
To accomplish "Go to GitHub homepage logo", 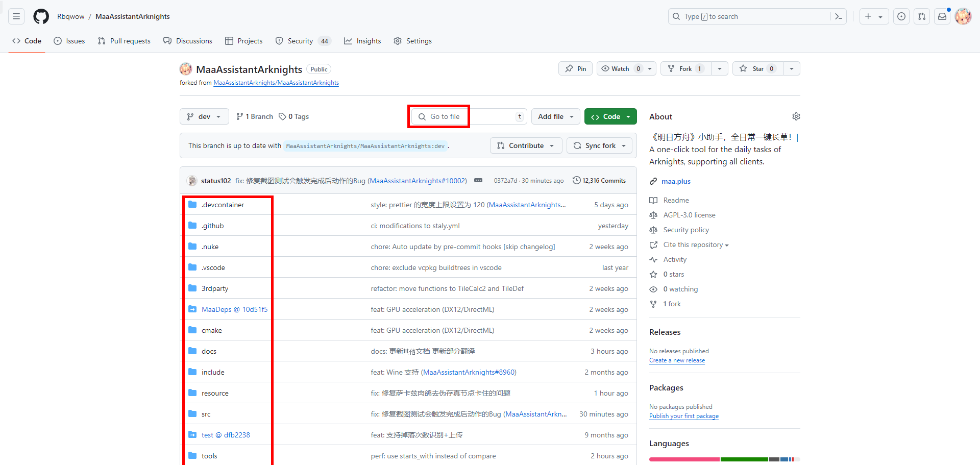I will [x=41, y=16].
